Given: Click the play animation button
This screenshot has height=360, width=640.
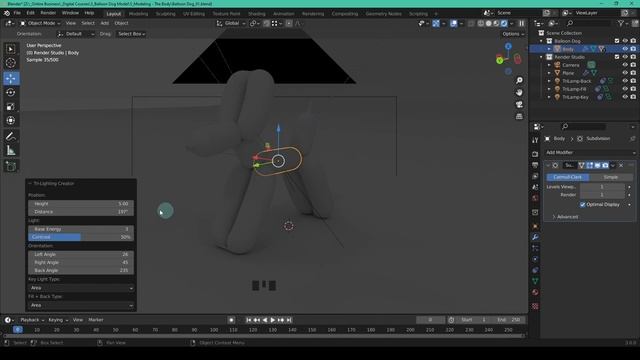Looking at the screenshot, I should (273, 320).
